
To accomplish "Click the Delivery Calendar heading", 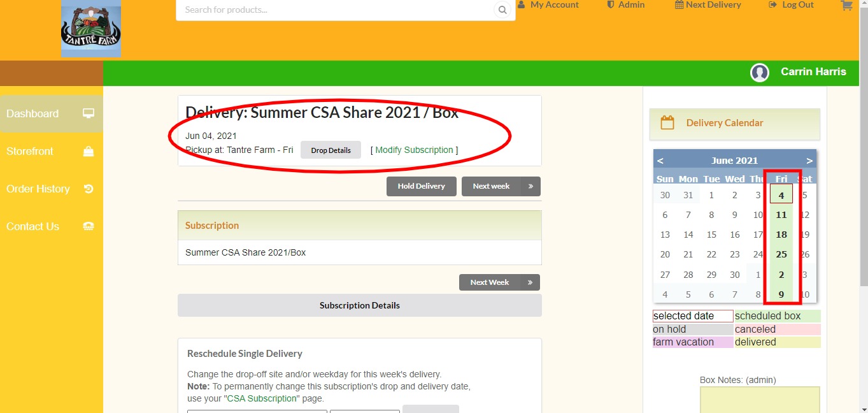I will (725, 123).
